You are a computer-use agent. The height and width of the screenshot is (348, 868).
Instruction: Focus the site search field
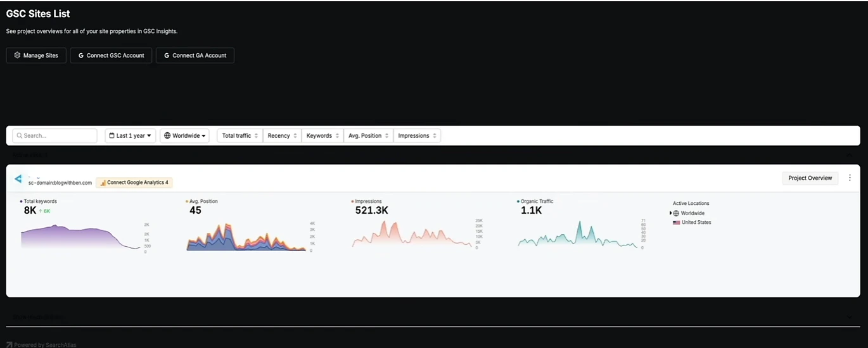click(54, 136)
